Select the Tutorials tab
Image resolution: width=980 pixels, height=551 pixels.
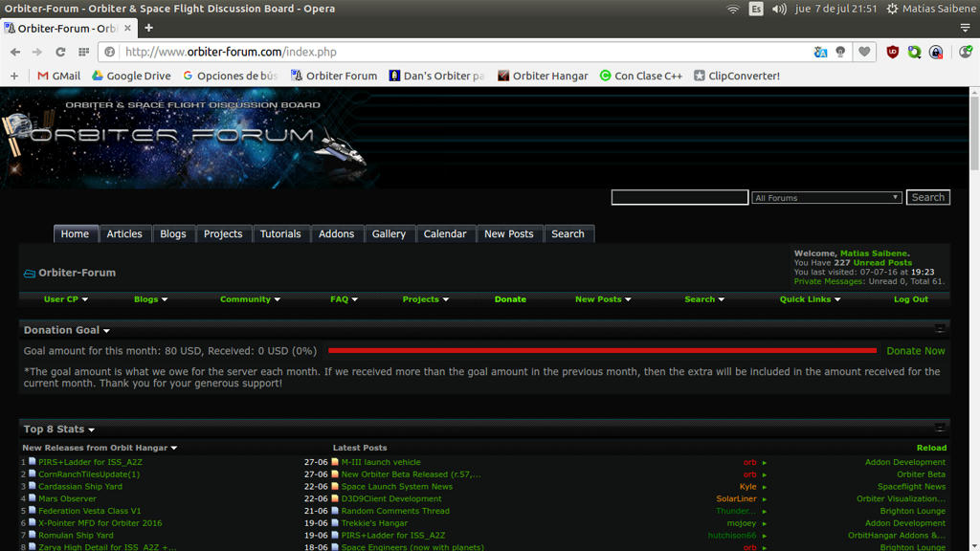280,233
